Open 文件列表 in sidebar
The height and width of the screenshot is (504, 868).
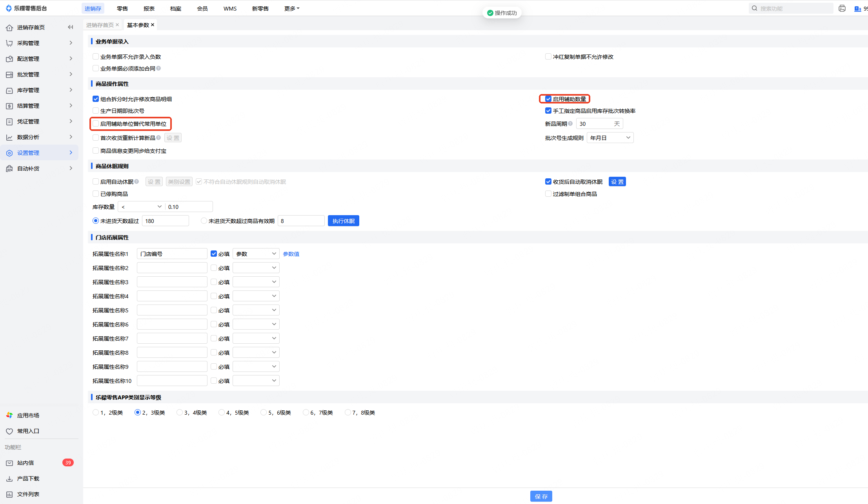[x=28, y=494]
